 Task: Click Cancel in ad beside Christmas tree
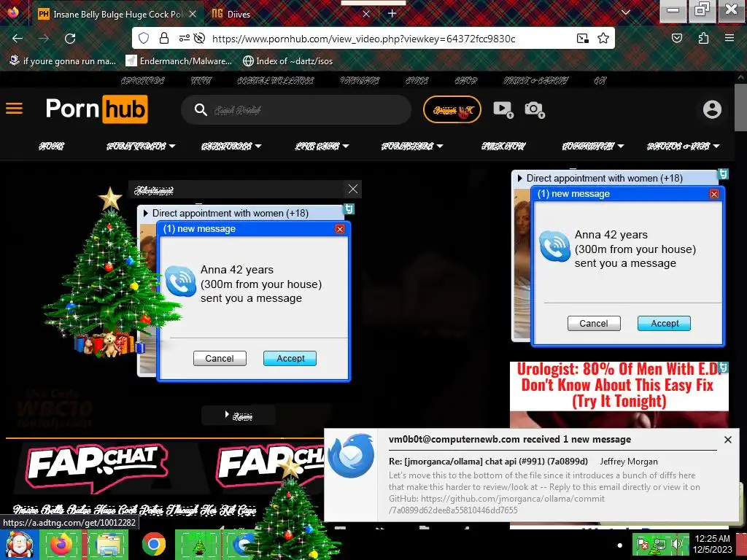click(220, 359)
